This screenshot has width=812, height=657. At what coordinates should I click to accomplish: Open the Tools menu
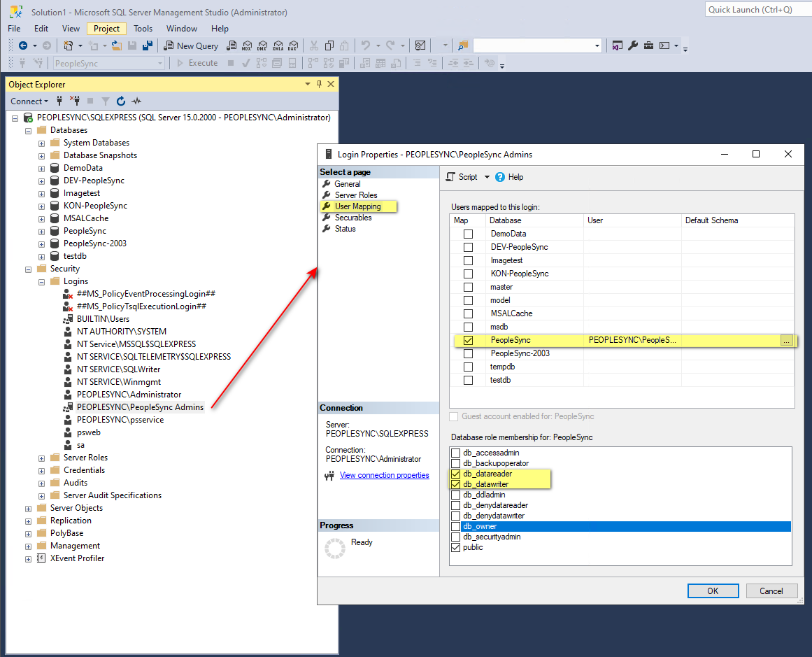coord(143,29)
